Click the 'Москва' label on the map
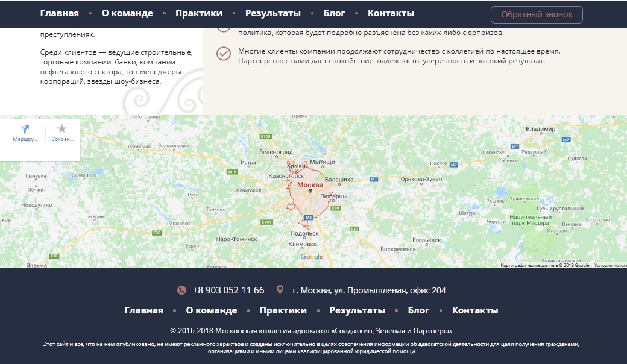627x364 pixels. click(310, 185)
